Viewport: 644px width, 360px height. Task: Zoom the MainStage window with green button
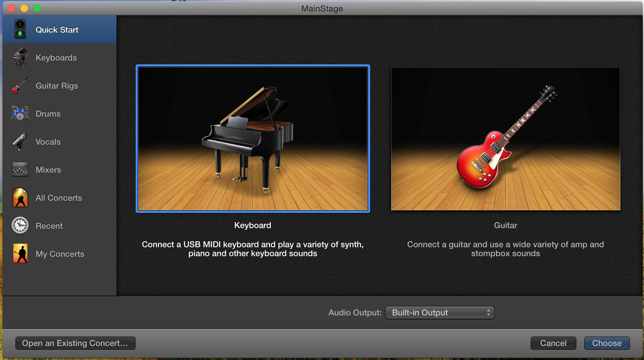coord(37,8)
